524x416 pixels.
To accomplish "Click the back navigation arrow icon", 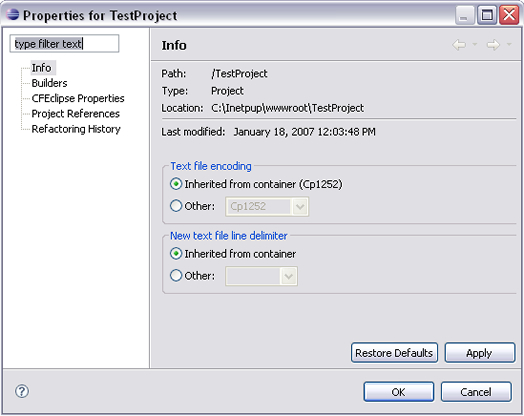I will (x=459, y=45).
